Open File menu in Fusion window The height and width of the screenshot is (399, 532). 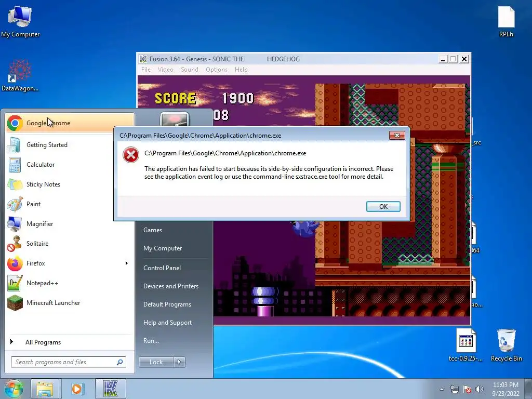[146, 70]
